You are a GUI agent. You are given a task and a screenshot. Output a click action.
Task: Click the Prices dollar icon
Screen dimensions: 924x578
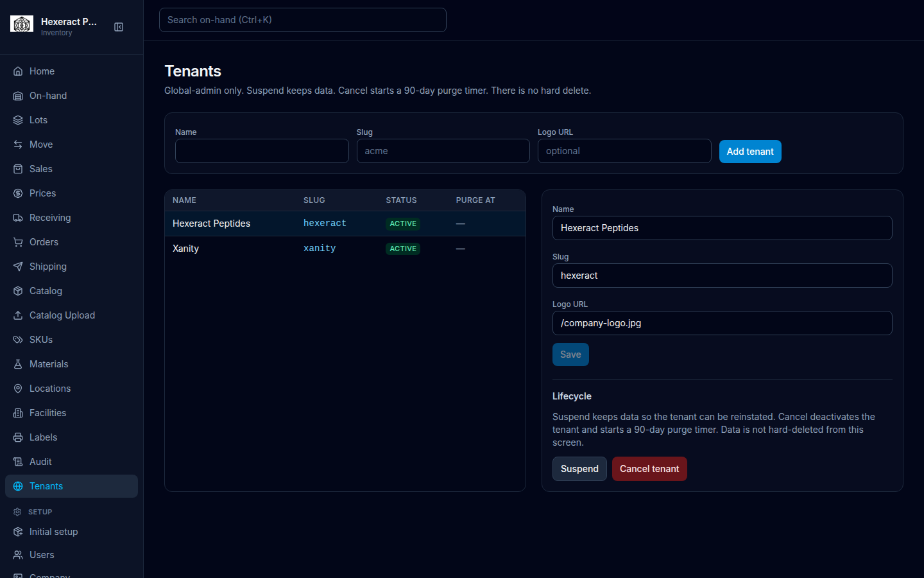(x=18, y=193)
